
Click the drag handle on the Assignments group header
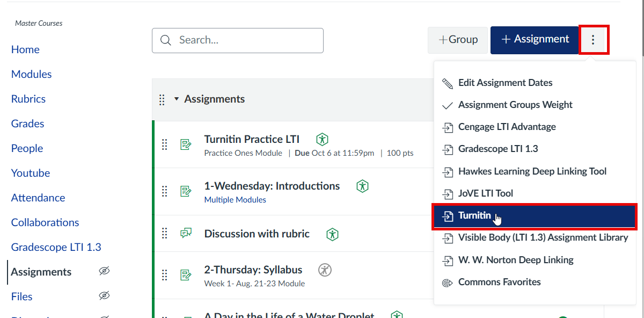tap(162, 99)
